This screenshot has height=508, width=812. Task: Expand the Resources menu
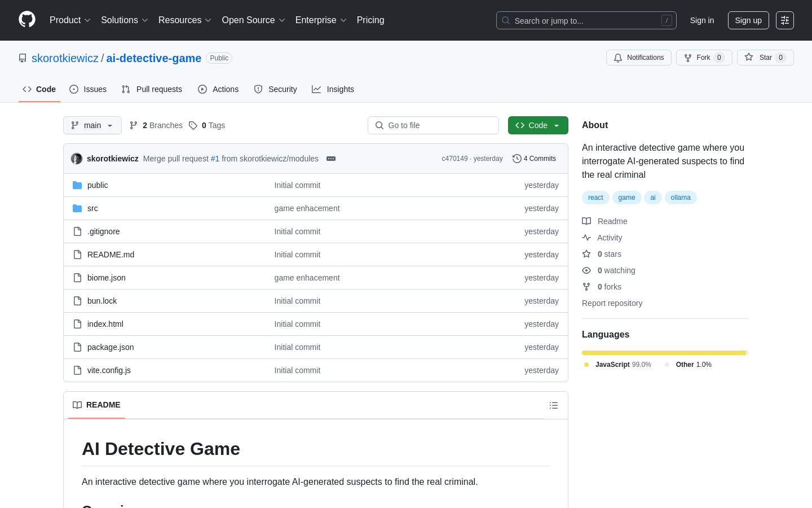coord(185,20)
